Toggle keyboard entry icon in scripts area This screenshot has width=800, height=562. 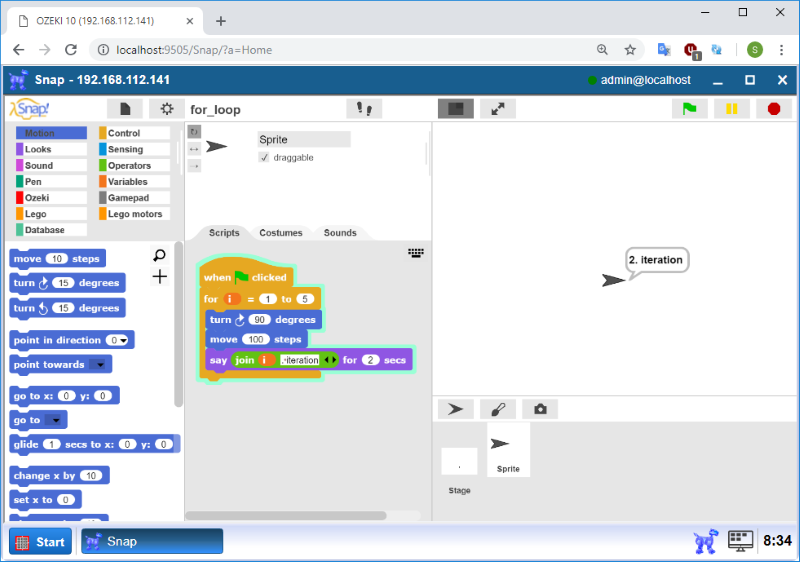[416, 253]
